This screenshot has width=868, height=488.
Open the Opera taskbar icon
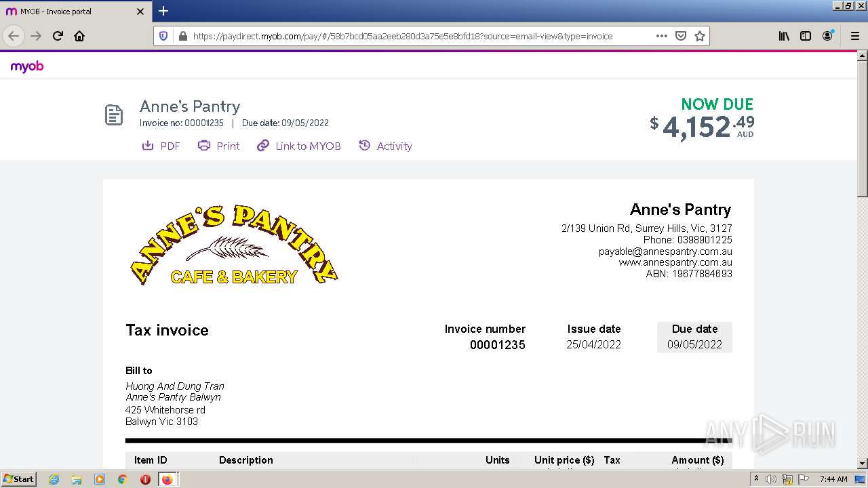click(x=145, y=479)
